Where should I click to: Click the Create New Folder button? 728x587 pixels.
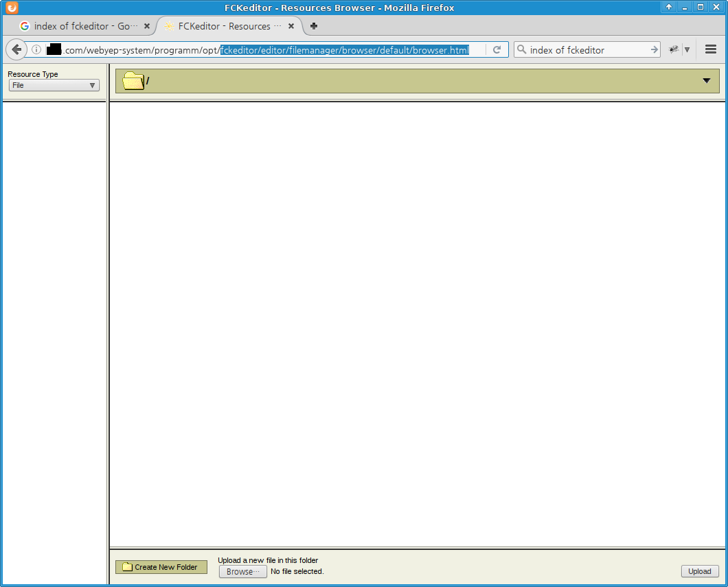pyautogui.click(x=161, y=567)
